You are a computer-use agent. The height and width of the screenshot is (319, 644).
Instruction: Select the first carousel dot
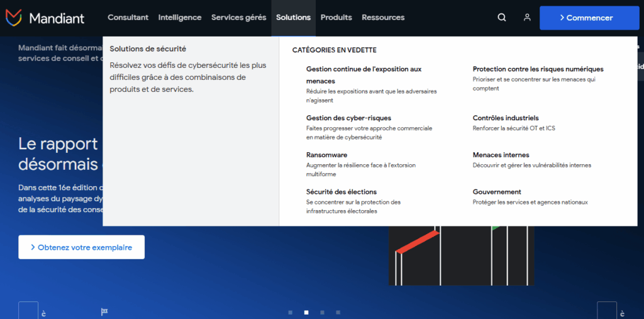click(x=291, y=313)
